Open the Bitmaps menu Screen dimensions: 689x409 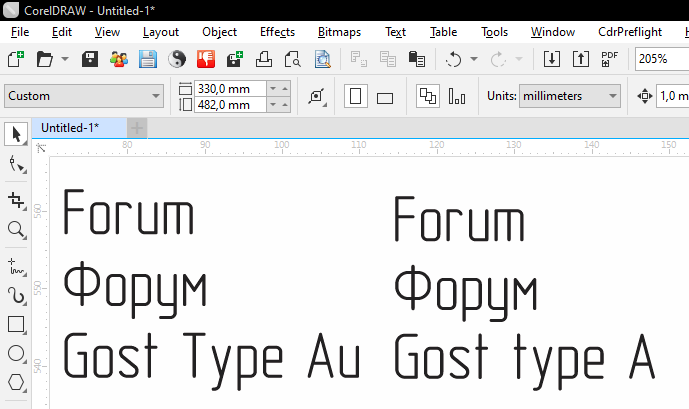(339, 32)
